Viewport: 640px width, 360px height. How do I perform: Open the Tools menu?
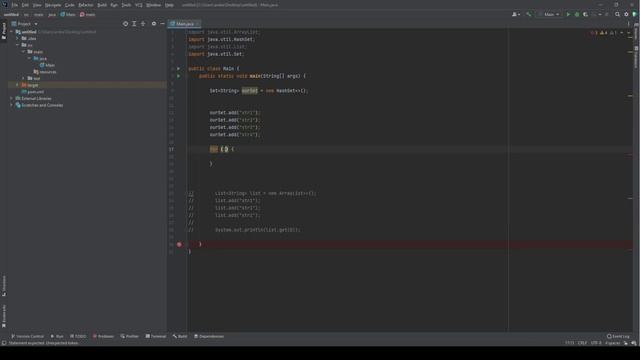[126, 5]
